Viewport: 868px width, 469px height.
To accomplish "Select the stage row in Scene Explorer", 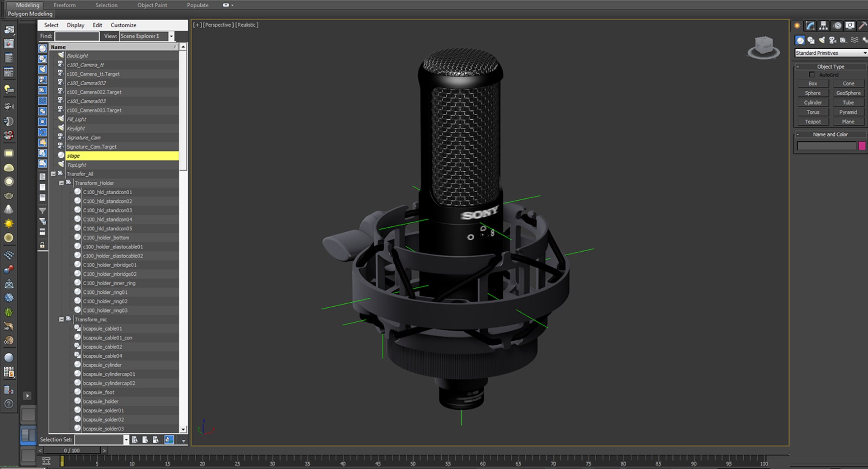I will click(x=122, y=156).
